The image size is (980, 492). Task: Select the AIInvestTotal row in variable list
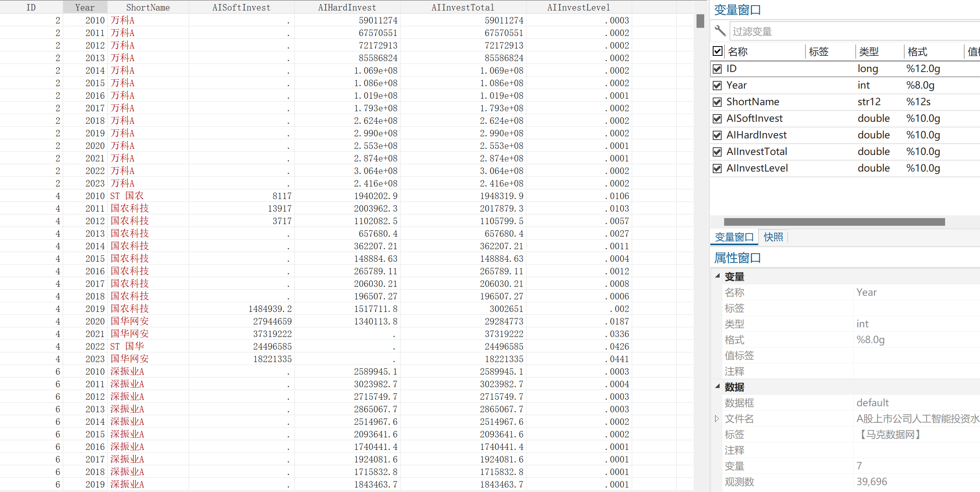756,152
